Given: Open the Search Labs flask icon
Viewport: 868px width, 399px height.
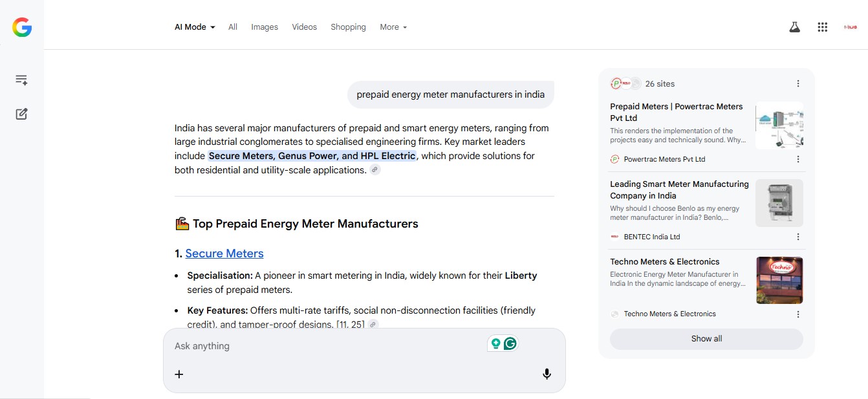Looking at the screenshot, I should 794,27.
